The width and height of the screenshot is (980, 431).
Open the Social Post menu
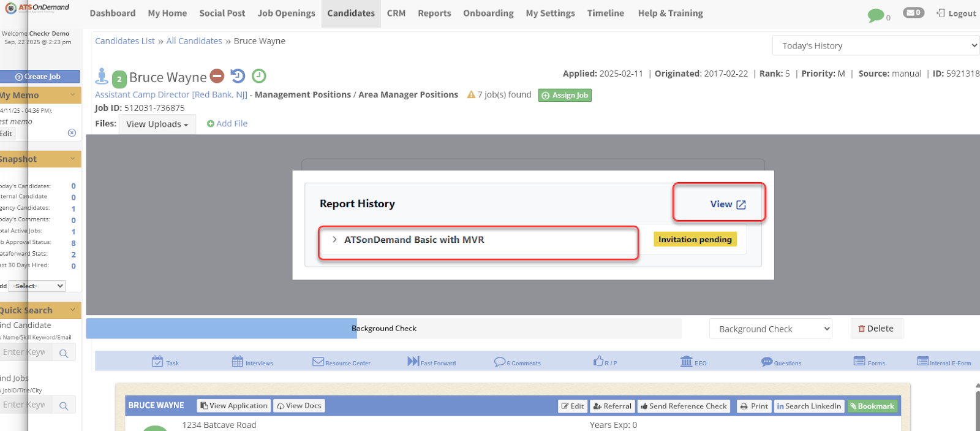[x=222, y=13]
